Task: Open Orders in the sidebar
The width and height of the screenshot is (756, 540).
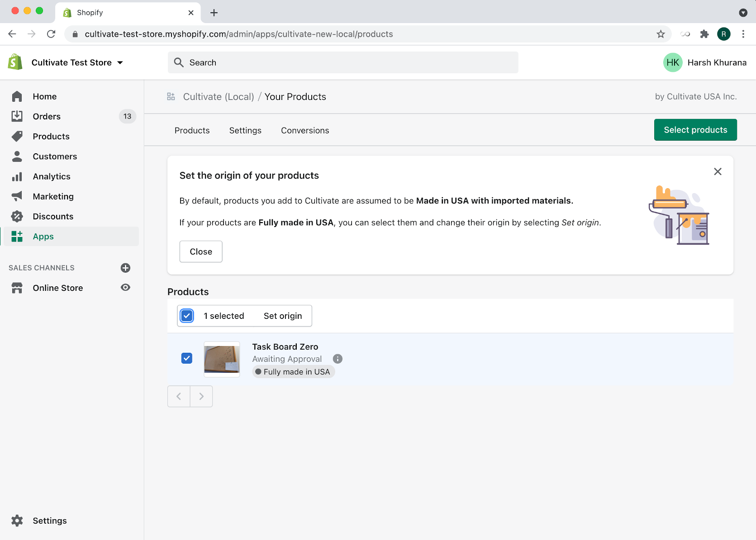Action: point(47,116)
